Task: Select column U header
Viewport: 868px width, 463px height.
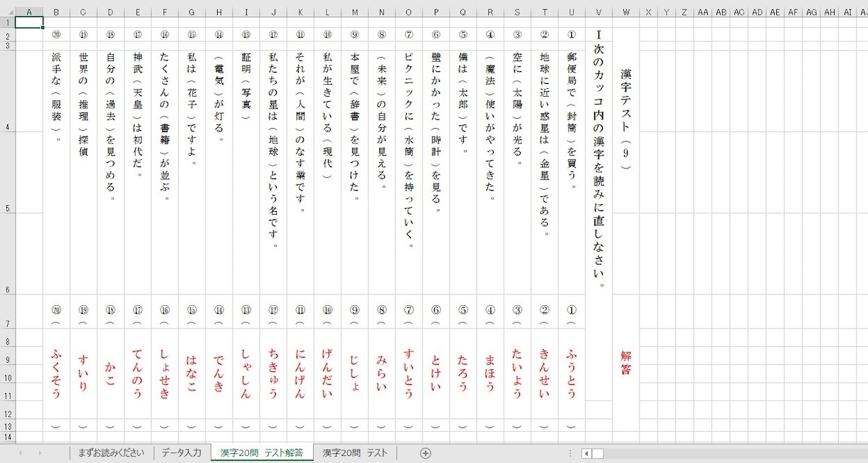Action: pyautogui.click(x=572, y=12)
